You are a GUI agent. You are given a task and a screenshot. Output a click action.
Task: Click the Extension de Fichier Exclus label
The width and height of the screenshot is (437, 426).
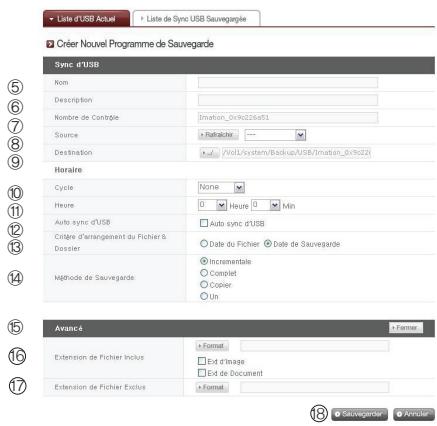tap(100, 387)
